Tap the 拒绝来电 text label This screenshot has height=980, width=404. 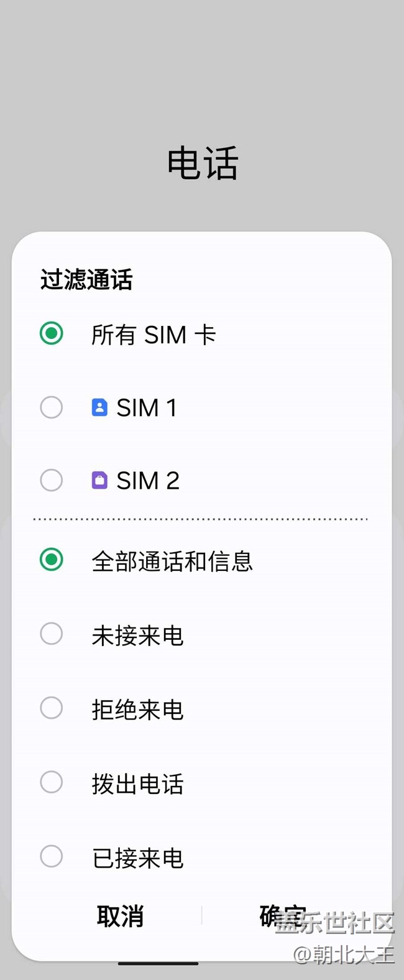pyautogui.click(x=137, y=710)
